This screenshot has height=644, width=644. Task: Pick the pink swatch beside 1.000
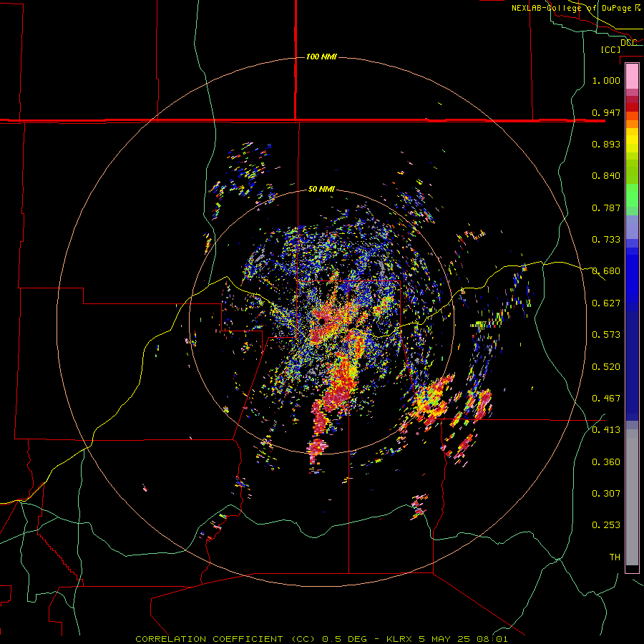click(x=632, y=77)
